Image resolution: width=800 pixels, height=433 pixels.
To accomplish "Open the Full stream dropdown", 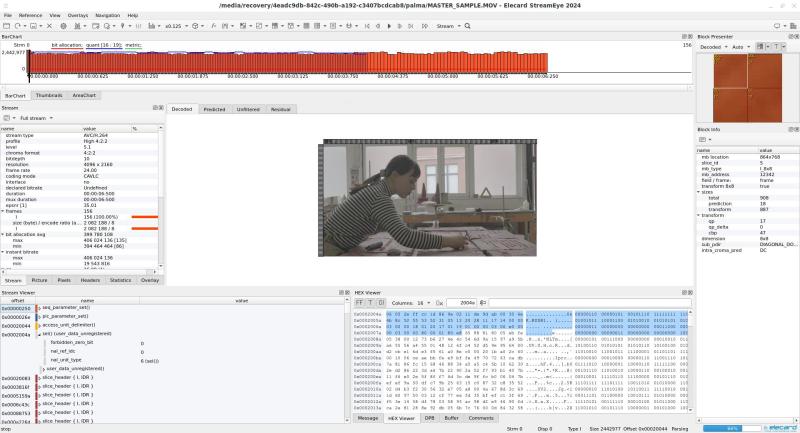I will 36,118.
